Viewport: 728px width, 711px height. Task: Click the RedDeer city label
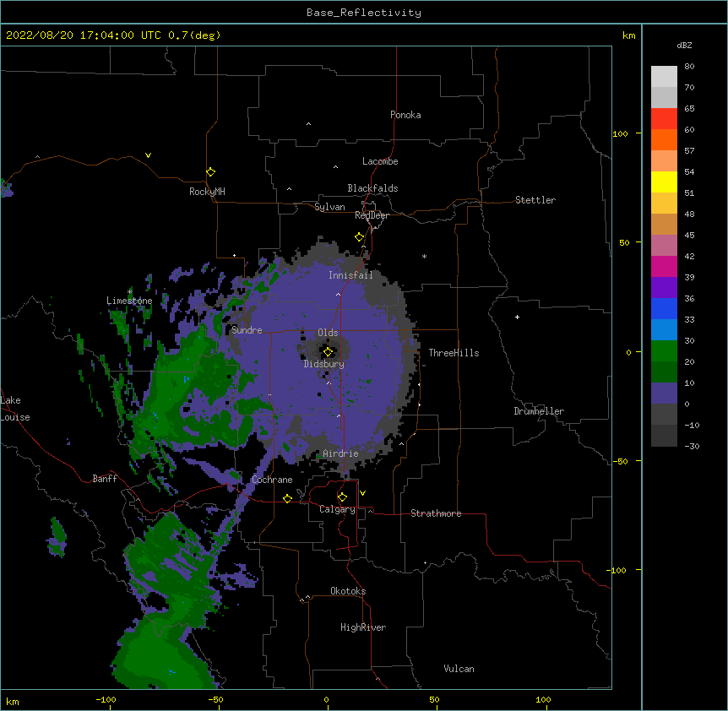tap(372, 215)
